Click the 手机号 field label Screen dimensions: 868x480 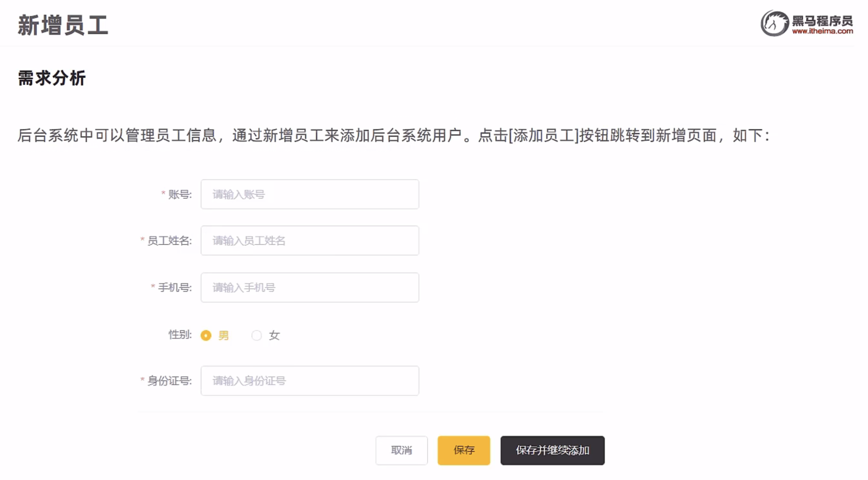[x=175, y=288]
